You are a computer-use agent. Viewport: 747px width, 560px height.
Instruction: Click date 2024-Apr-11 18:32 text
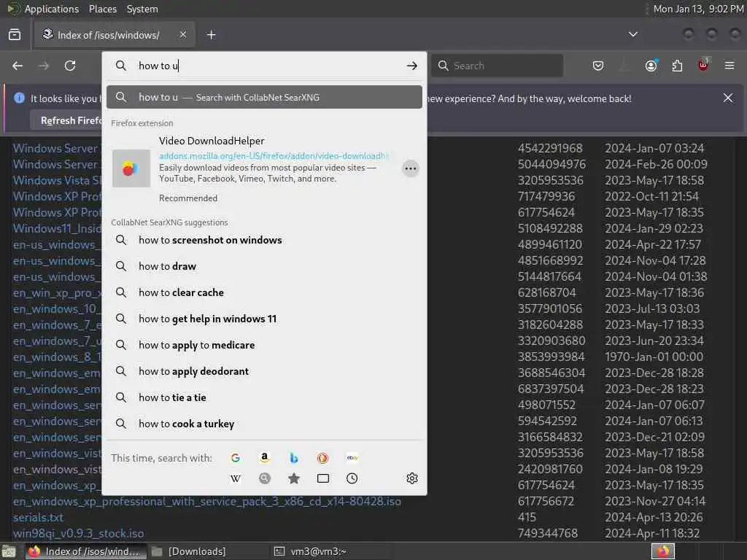coord(652,533)
